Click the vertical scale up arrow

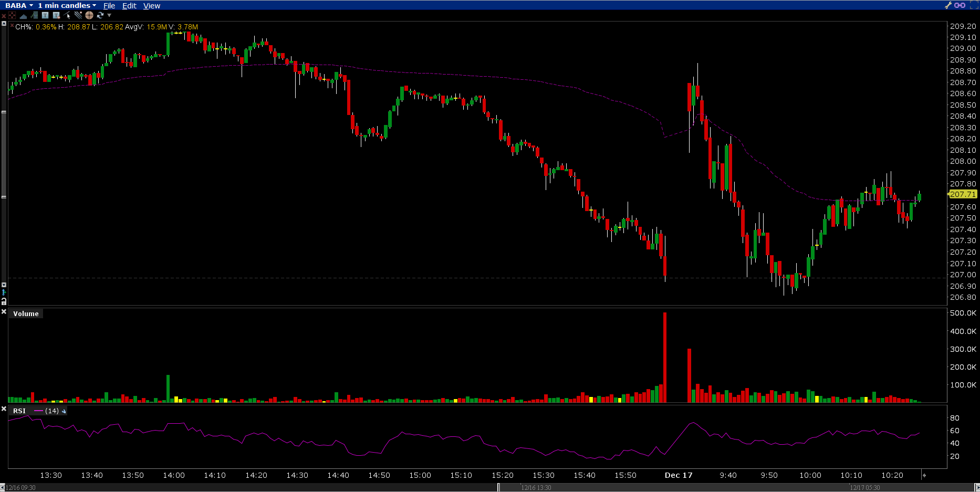pos(4,24)
